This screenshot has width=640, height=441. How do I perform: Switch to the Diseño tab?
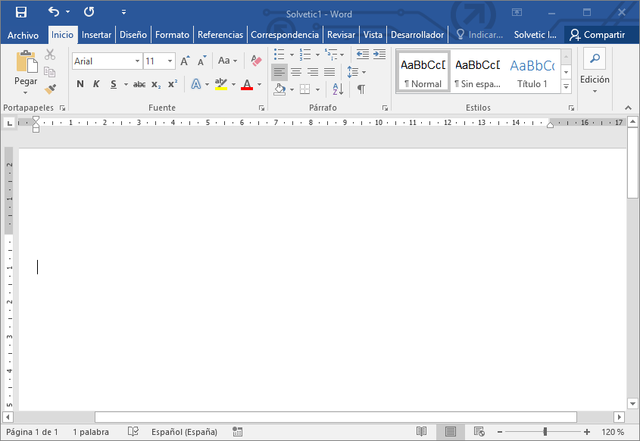click(133, 35)
